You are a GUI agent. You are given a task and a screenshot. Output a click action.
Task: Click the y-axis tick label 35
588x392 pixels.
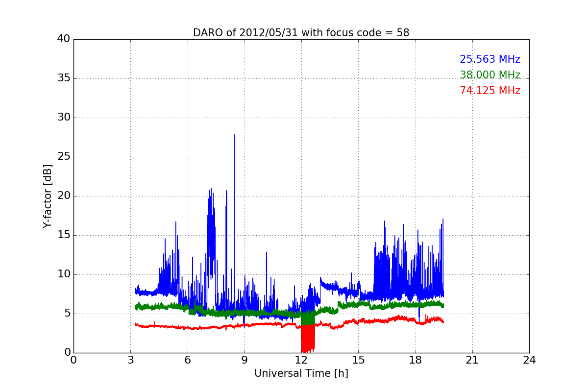click(x=64, y=78)
